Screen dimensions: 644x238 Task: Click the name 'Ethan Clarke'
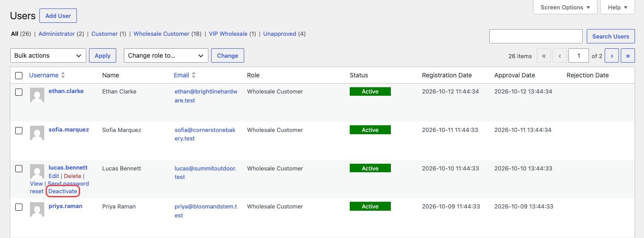pyautogui.click(x=119, y=91)
